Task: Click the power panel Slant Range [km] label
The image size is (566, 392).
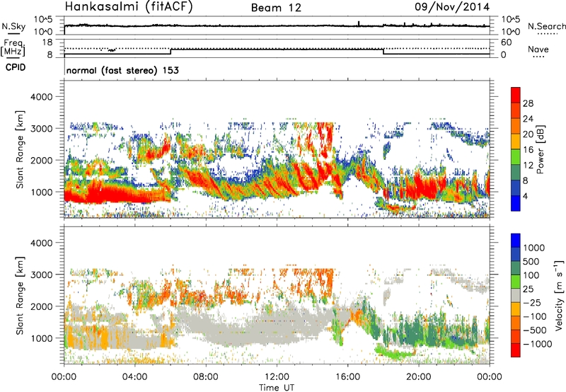Action: 20,149
